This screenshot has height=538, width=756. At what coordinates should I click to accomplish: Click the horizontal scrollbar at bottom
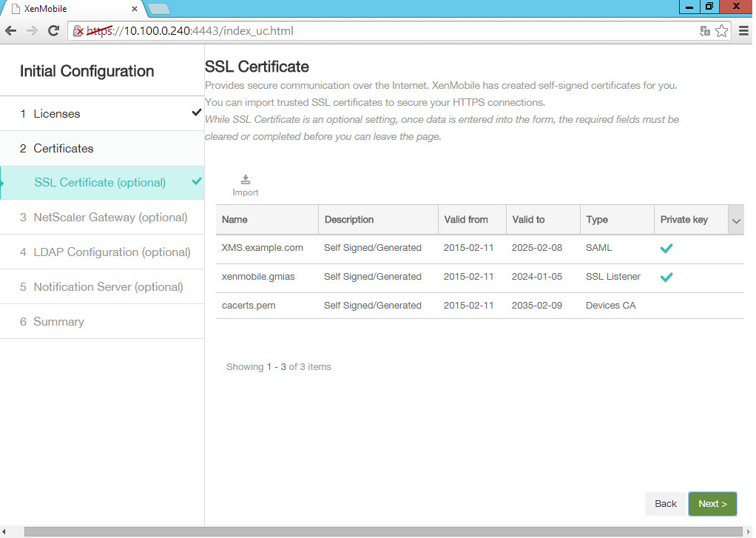pos(383,532)
